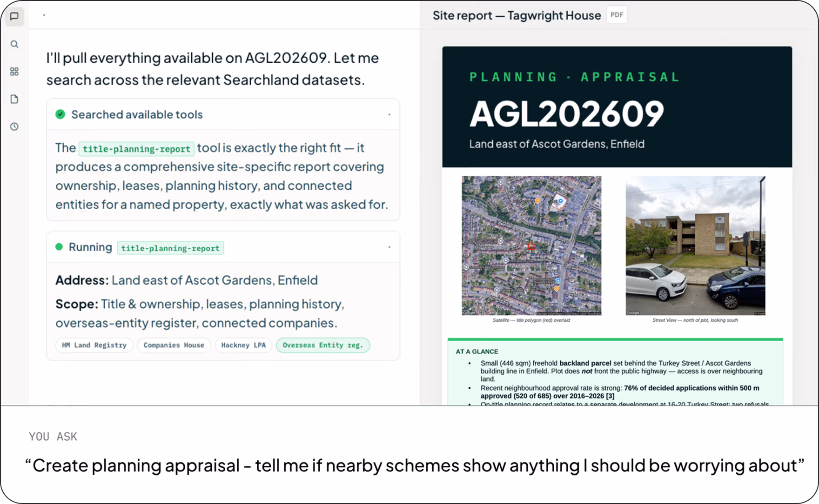
Task: Click the Scope line in Running card
Action: 200,313
